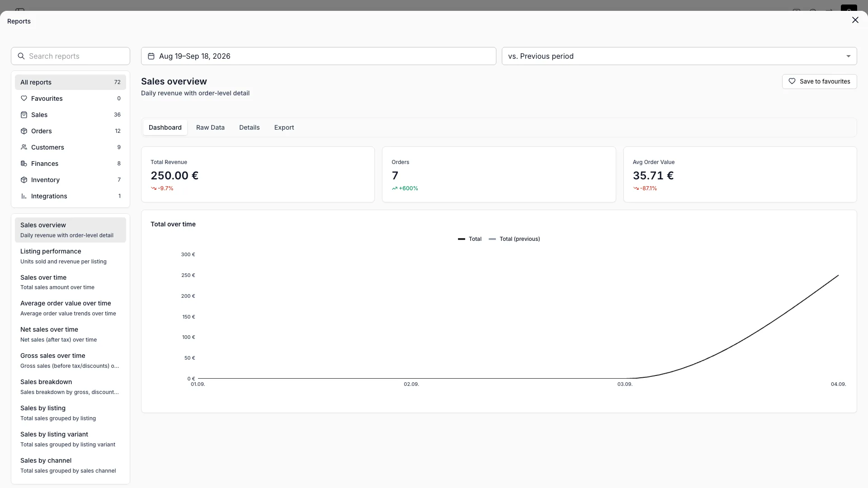Click the 04.09. x-axis label
Image resolution: width=868 pixels, height=488 pixels.
(x=838, y=384)
